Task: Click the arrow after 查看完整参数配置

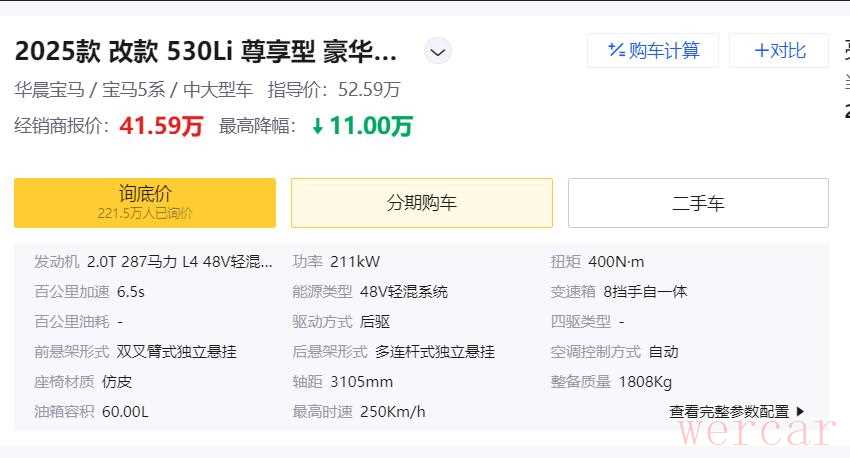Action: point(799,411)
